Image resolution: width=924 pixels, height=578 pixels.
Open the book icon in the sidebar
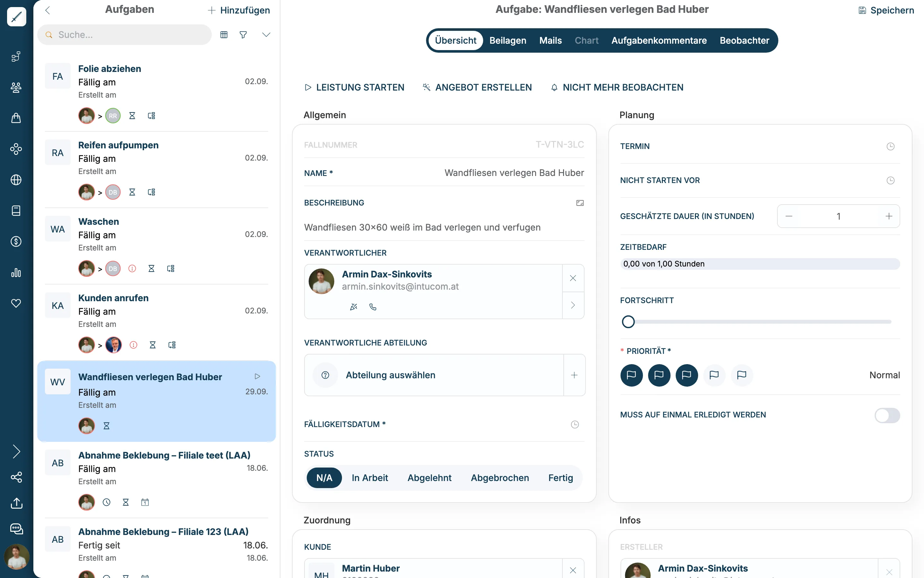16,211
